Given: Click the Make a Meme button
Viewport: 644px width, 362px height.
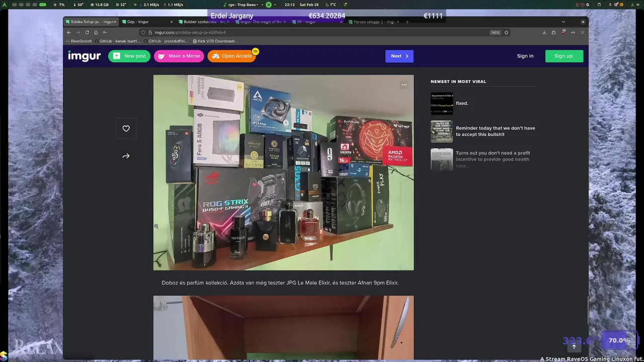Looking at the screenshot, I should tap(179, 56).
